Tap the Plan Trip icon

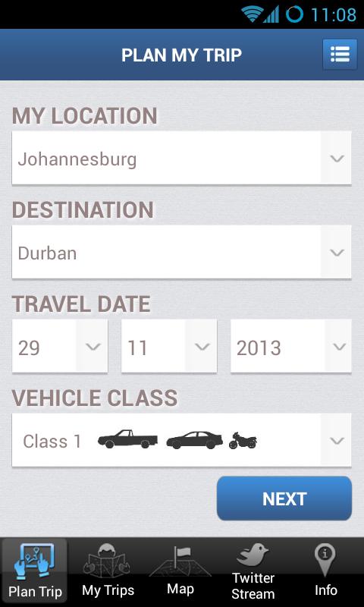tap(34, 561)
